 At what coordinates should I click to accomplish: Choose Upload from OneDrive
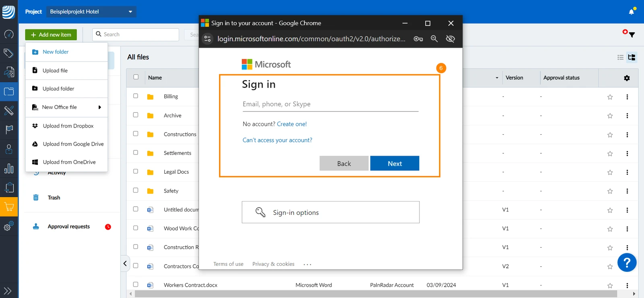tap(67, 162)
